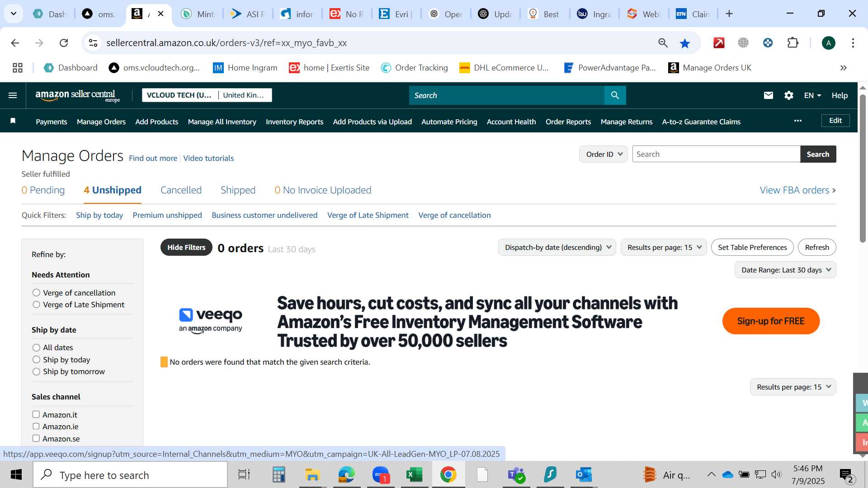Apply Premium unshipped quick filter
Viewport: 868px width, 488px height.
(167, 215)
